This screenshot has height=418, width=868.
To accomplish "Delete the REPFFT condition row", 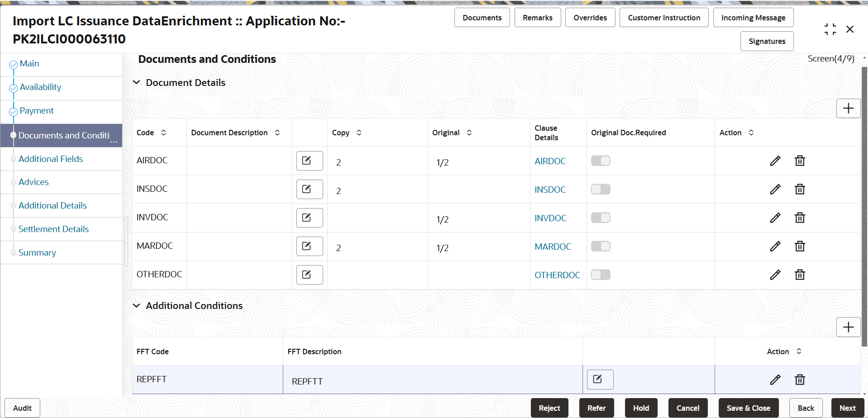I will coord(800,380).
